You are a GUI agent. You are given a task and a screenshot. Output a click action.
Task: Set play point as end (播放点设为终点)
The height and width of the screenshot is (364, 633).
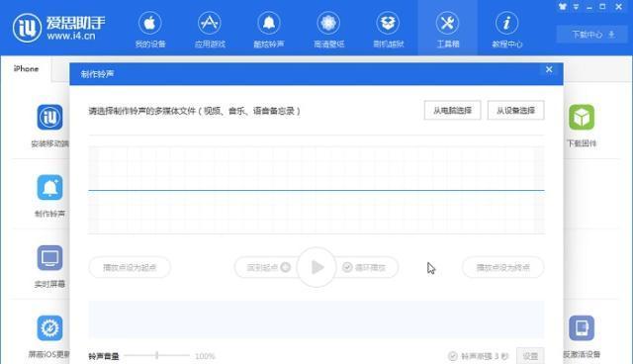(503, 267)
